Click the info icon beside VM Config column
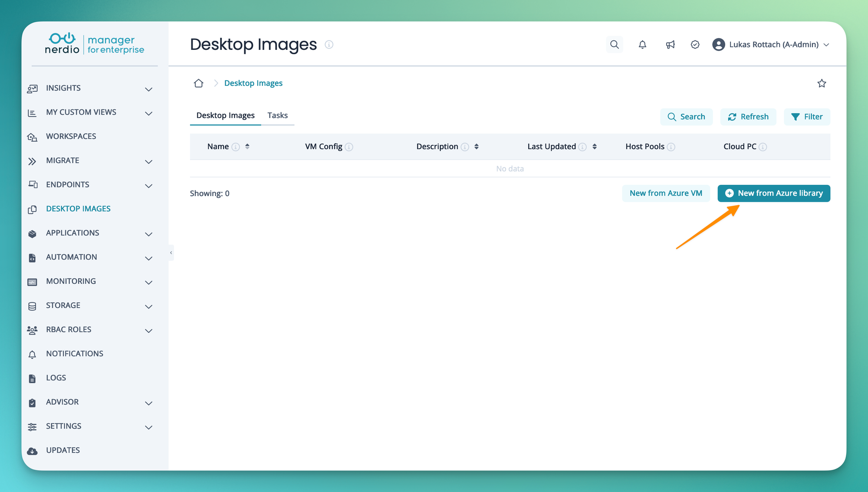868x492 pixels. pyautogui.click(x=349, y=147)
